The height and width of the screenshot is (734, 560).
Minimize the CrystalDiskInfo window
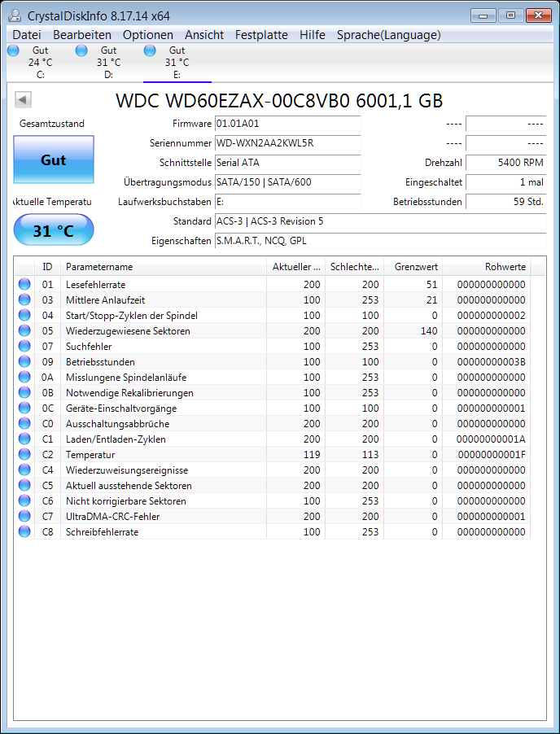(483, 15)
